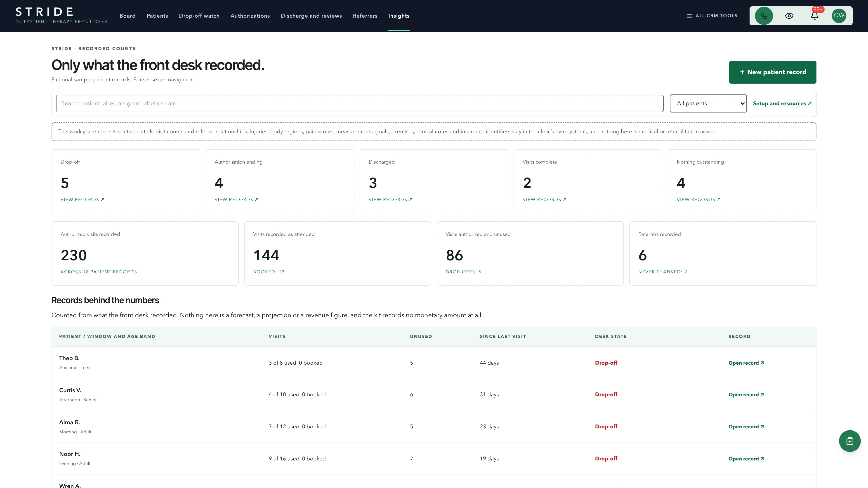Image resolution: width=868 pixels, height=488 pixels.
Task: Open Setup and resources link
Action: pos(782,103)
